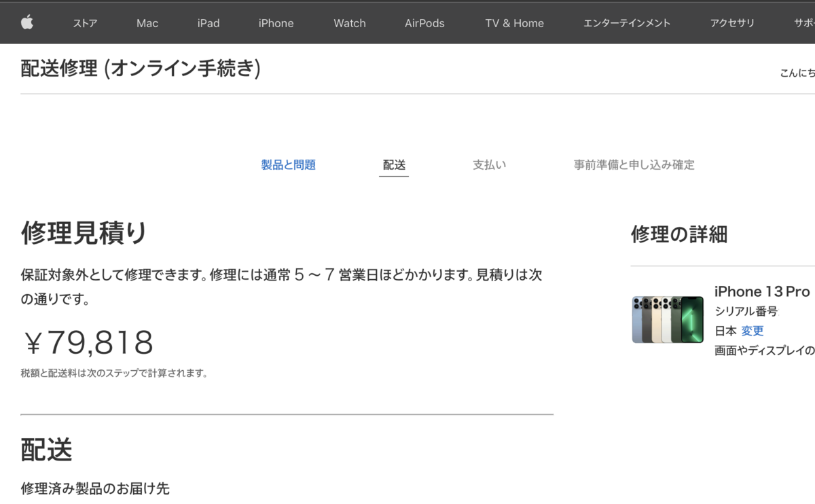Click 配送修理 (オンライン手続き) page title

141,69
